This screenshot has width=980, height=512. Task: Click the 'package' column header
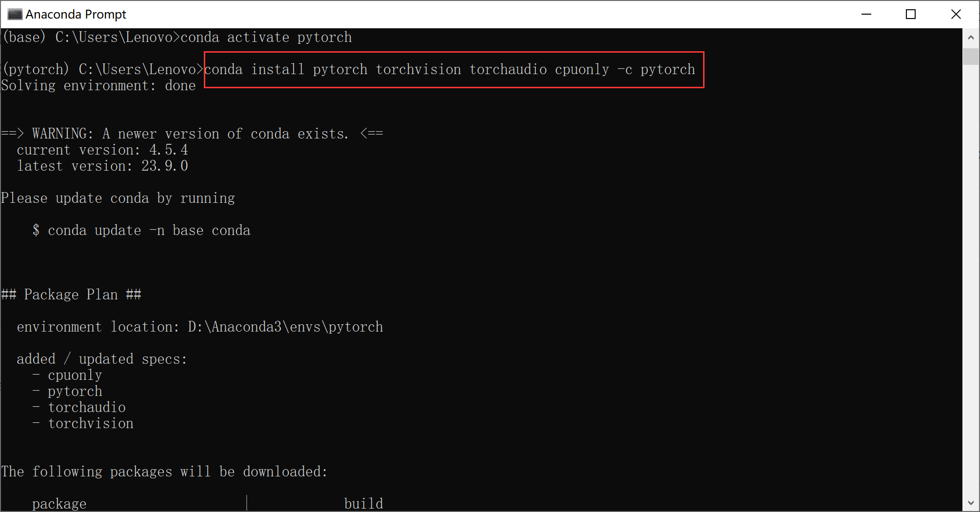59,504
